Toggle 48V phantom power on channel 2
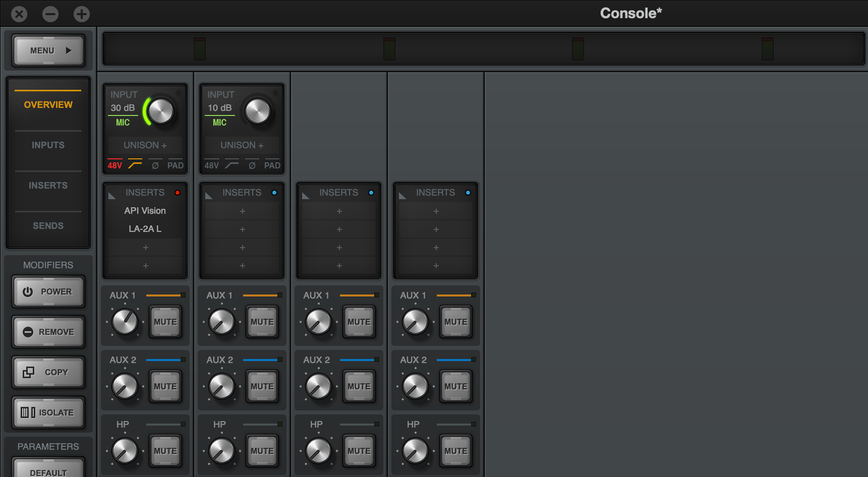The width and height of the screenshot is (868, 477). pos(212,165)
